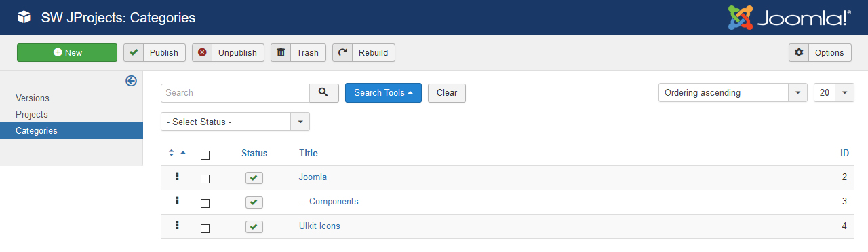Click the green New button
Viewport: 868px width, 252px height.
[67, 53]
